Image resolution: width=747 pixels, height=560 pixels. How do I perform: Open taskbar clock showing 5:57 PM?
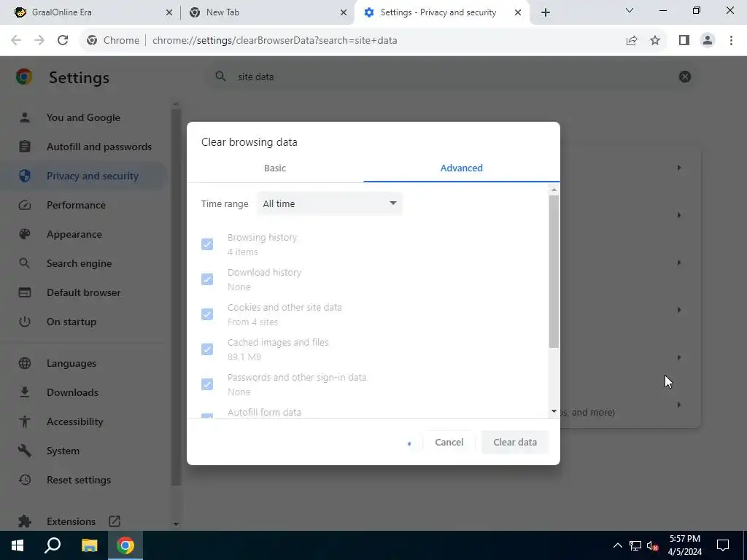coord(684,545)
